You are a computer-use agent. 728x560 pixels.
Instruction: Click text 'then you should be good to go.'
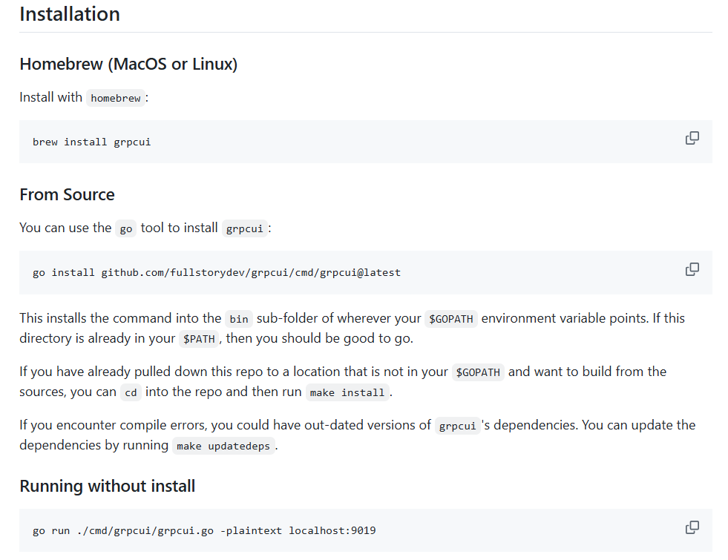(319, 338)
